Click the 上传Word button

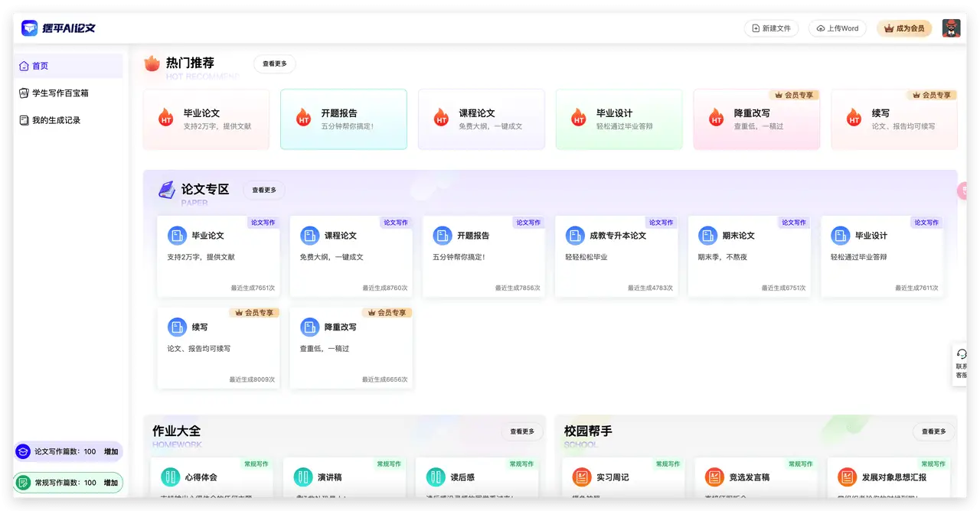point(837,28)
